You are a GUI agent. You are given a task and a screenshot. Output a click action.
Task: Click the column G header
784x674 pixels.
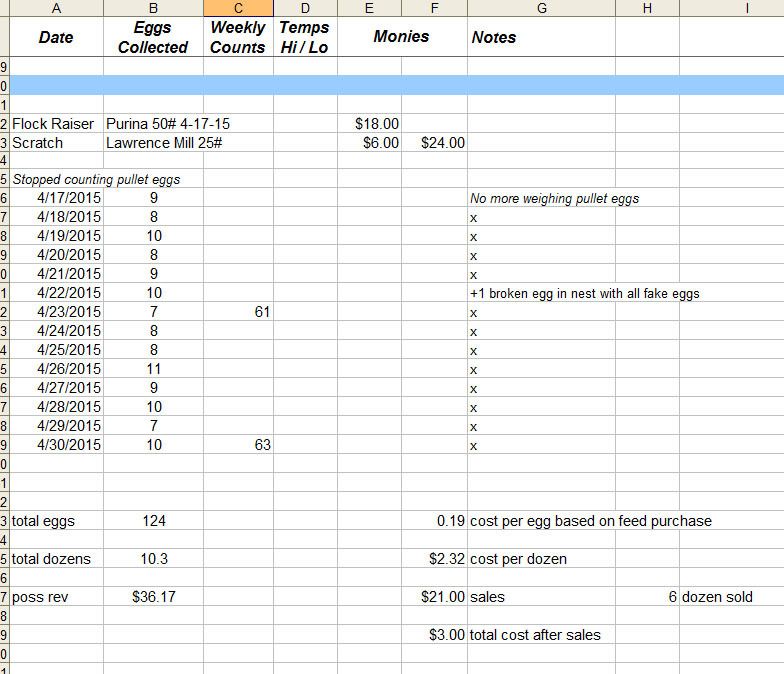pos(540,8)
